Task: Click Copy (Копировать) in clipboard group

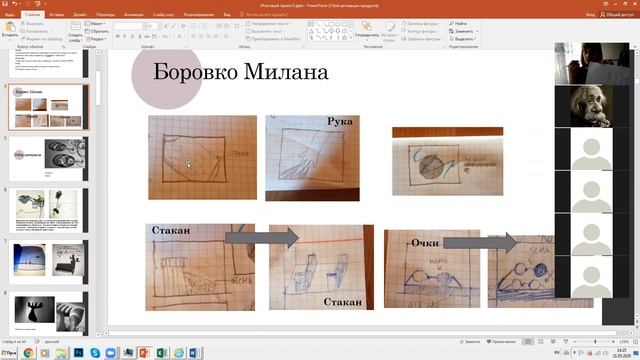Action: 35,31
